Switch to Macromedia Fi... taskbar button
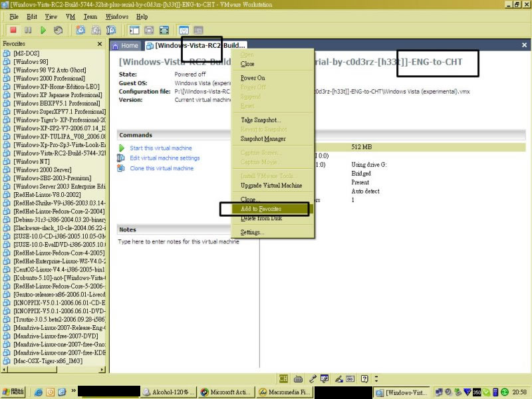Viewport: 532px width, 399px height. point(285,392)
